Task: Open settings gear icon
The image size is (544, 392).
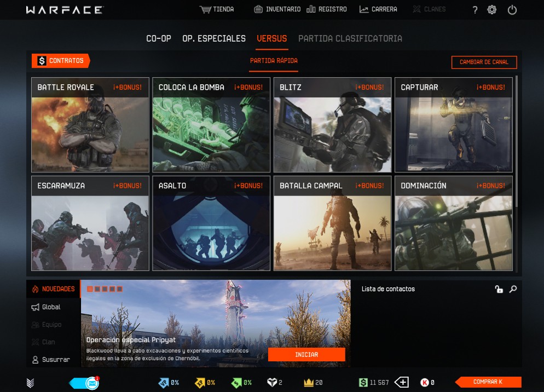Action: pos(491,10)
